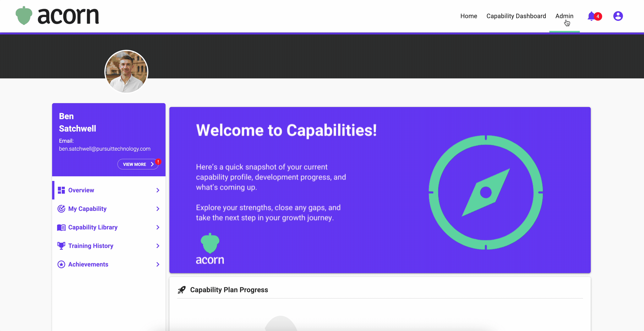Expand the Achievements chevron
644x331 pixels.
pyautogui.click(x=158, y=264)
